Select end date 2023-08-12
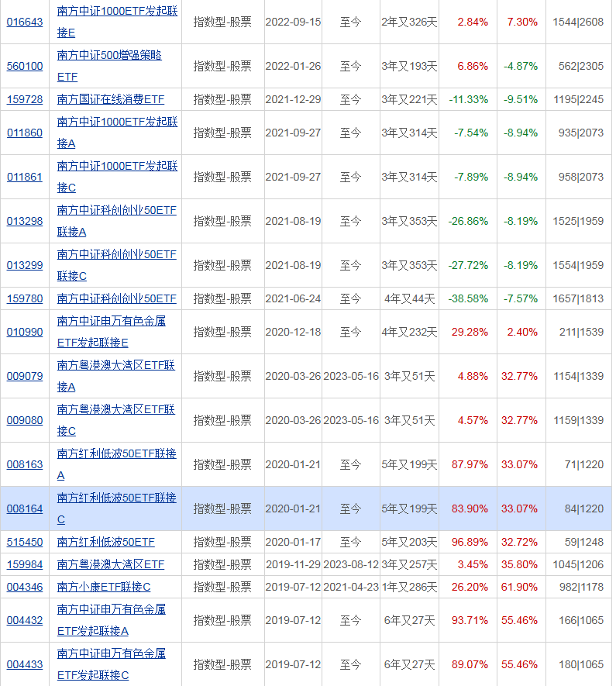The image size is (616, 686). [x=351, y=564]
